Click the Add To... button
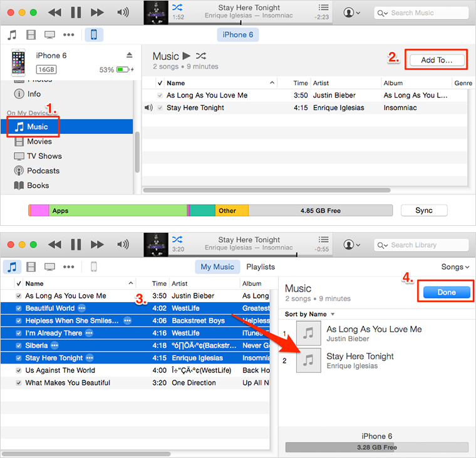Image resolution: width=476 pixels, height=458 pixels. pyautogui.click(x=437, y=60)
